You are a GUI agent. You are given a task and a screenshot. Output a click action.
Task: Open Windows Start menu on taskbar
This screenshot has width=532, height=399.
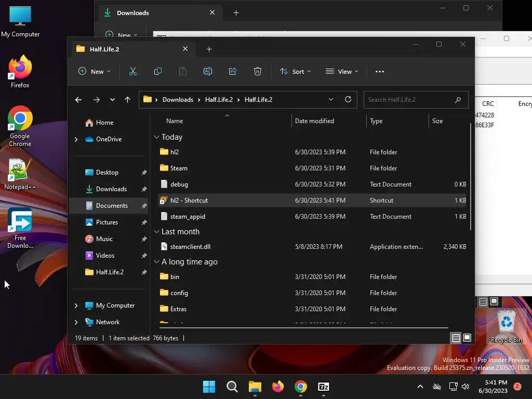pyautogui.click(x=209, y=387)
